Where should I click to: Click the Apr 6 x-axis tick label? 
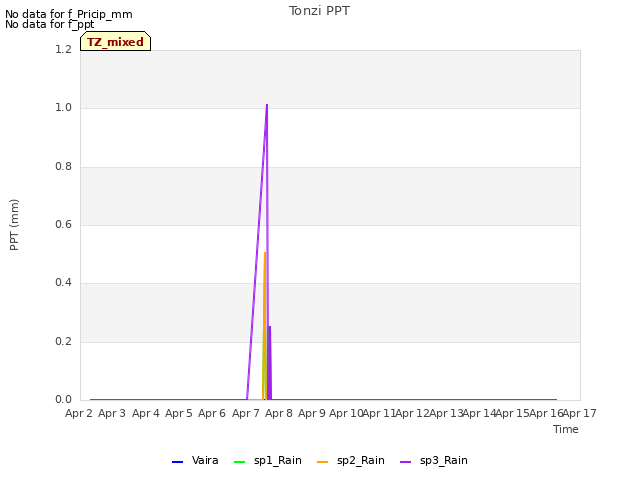pyautogui.click(x=212, y=413)
